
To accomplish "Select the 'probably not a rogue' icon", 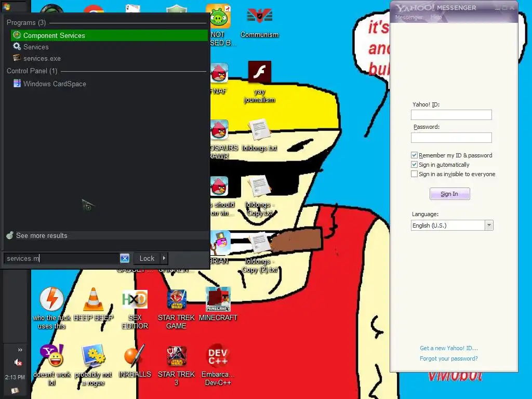I will tap(94, 365).
